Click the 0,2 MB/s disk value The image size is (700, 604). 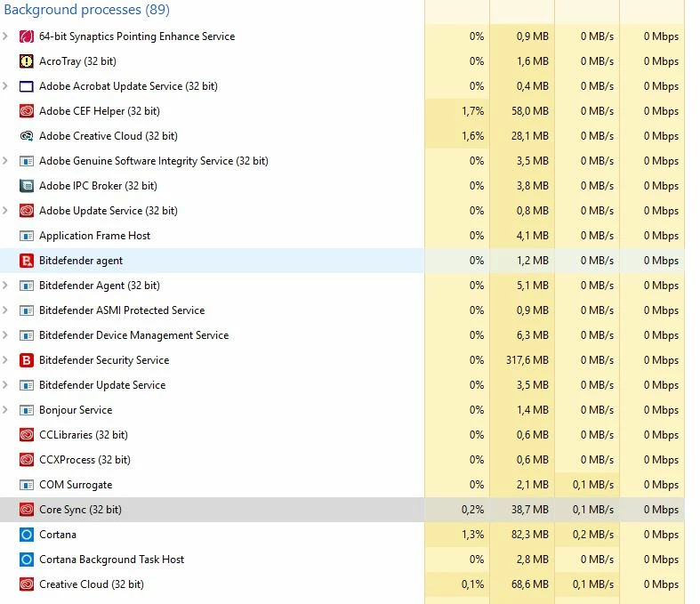coord(593,535)
